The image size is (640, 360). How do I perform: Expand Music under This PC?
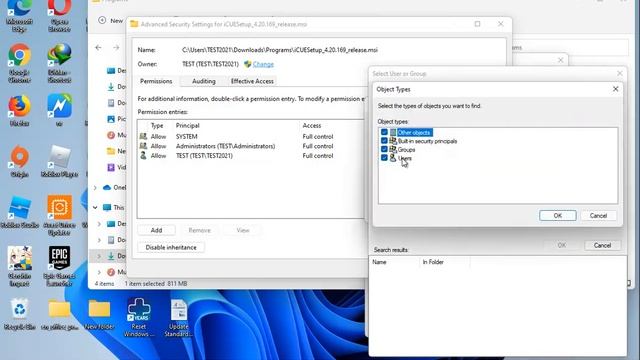pos(99,272)
